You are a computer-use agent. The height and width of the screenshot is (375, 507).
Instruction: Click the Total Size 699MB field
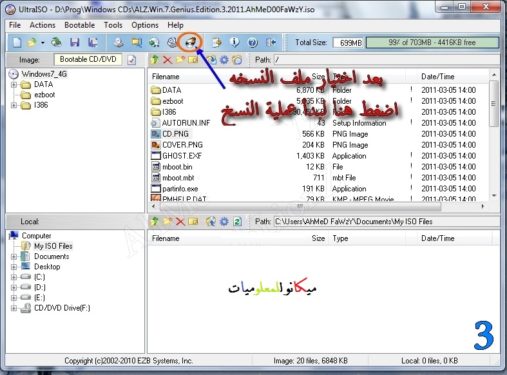coord(348,43)
